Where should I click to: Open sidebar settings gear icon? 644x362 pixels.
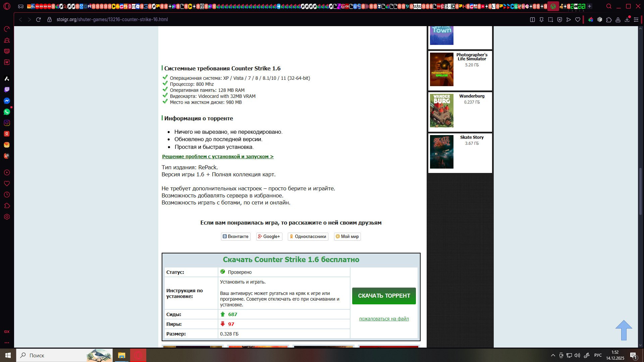(7, 217)
